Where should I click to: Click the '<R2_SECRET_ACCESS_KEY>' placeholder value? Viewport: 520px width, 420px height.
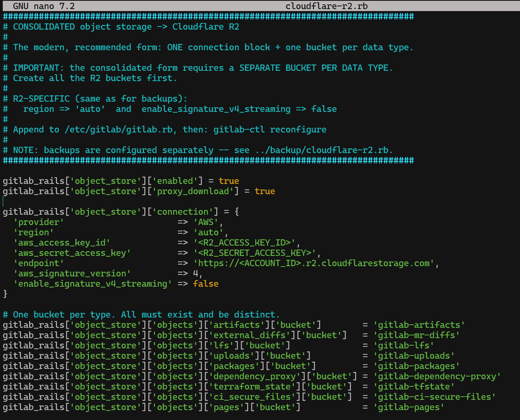click(255, 253)
